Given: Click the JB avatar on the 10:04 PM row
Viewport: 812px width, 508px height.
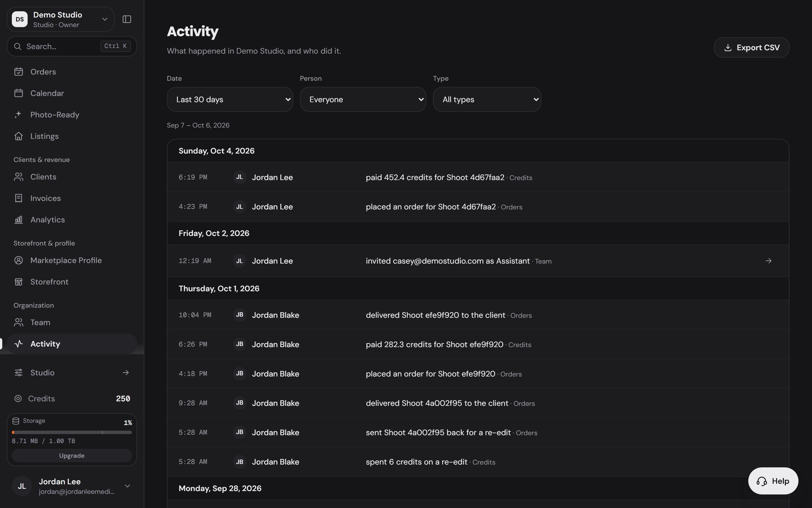Looking at the screenshot, I should (x=240, y=315).
